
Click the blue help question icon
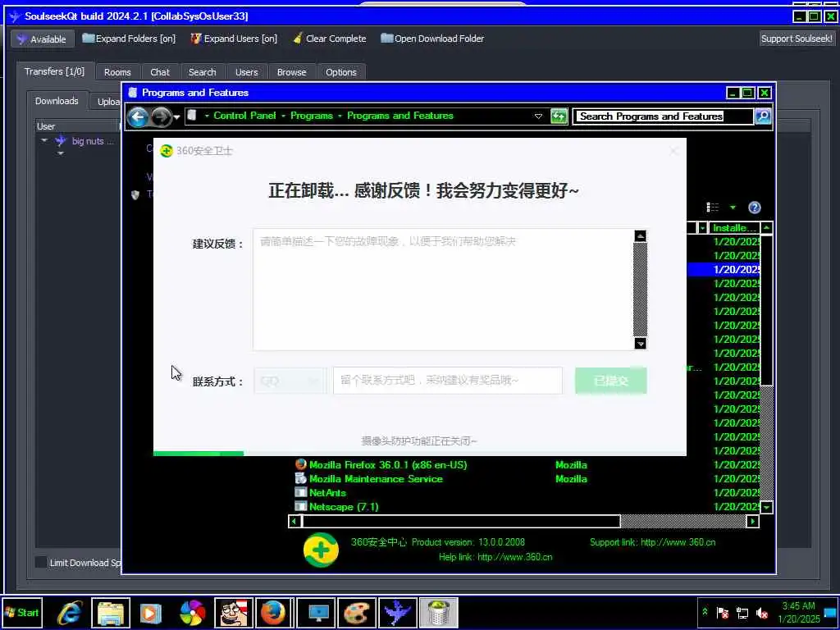click(755, 208)
